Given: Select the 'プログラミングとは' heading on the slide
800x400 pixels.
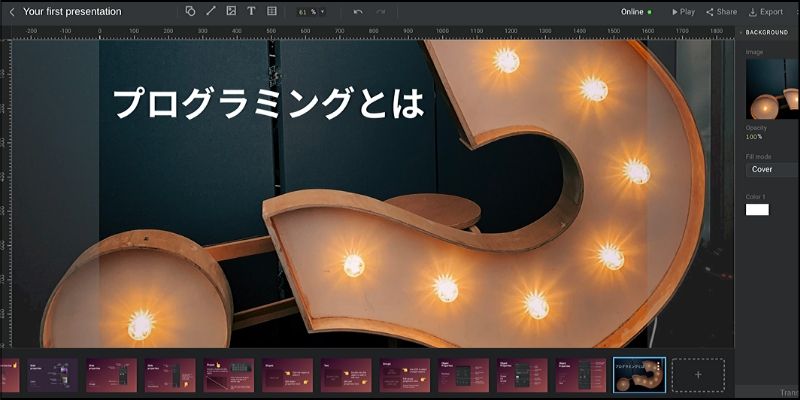Looking at the screenshot, I should [x=268, y=104].
